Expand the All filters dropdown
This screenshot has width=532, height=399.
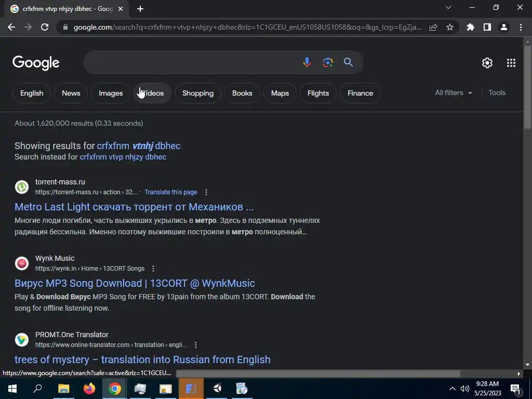click(x=454, y=92)
